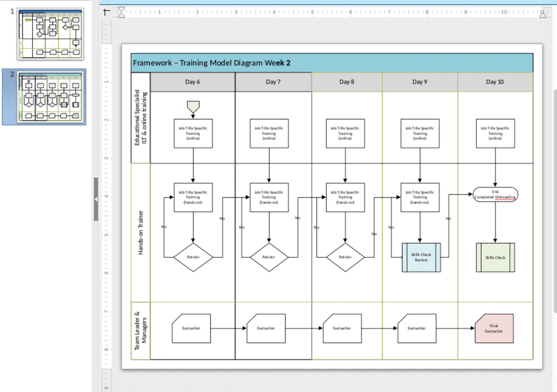Select the blue Skills Check Review shape
The image size is (557, 392).
pyautogui.click(x=421, y=257)
